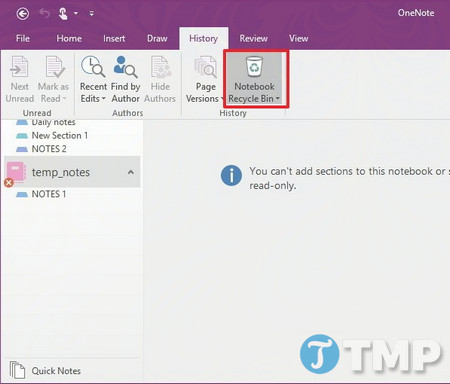
Task: Click the Quick Notes pages icon
Action: coord(17,370)
